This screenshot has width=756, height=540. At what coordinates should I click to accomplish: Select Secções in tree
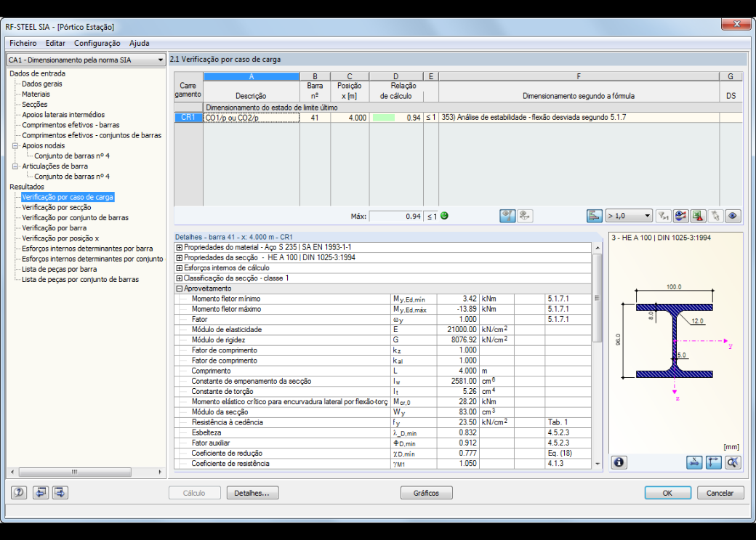click(35, 104)
